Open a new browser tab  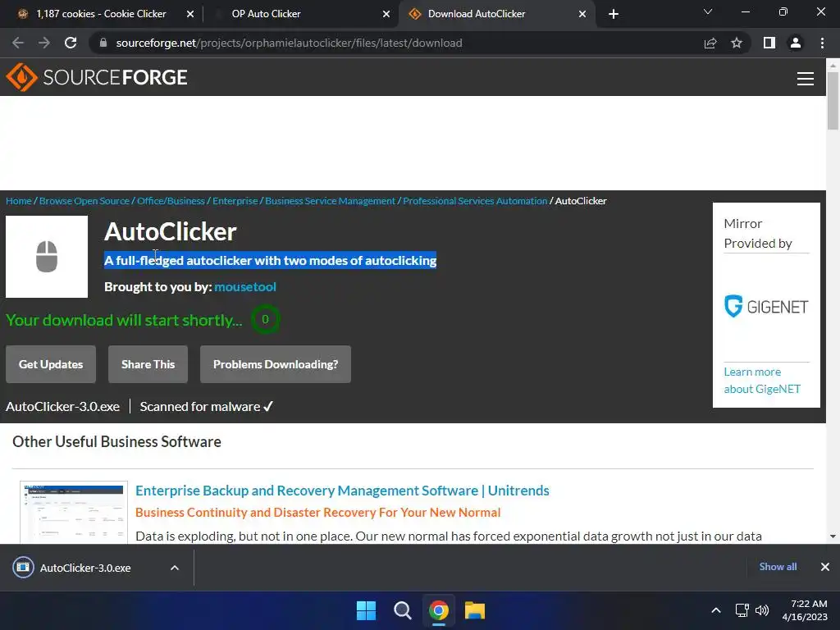[x=614, y=14]
